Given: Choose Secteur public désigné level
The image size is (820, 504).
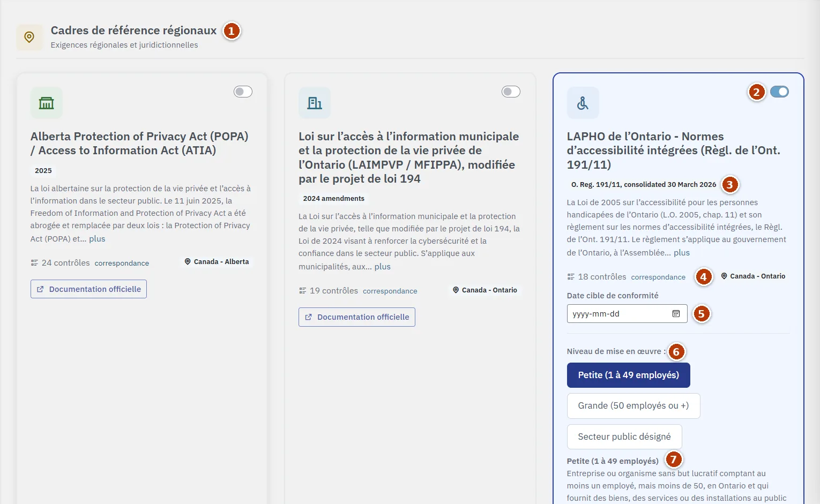Looking at the screenshot, I should point(624,437).
